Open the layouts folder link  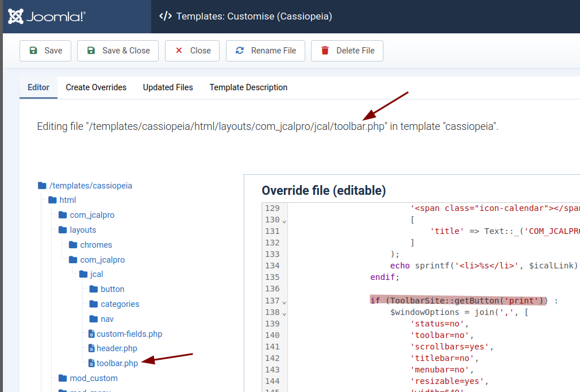(83, 230)
